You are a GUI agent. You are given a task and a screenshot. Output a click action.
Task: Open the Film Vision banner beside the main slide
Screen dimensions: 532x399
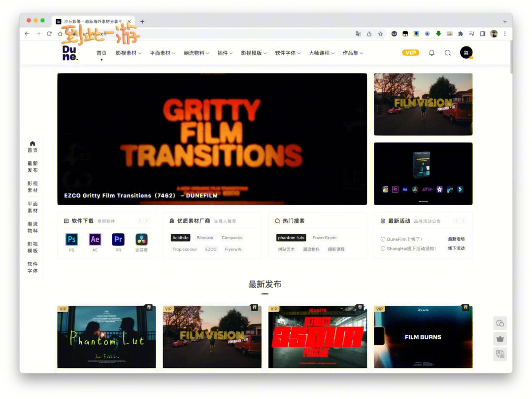[423, 104]
